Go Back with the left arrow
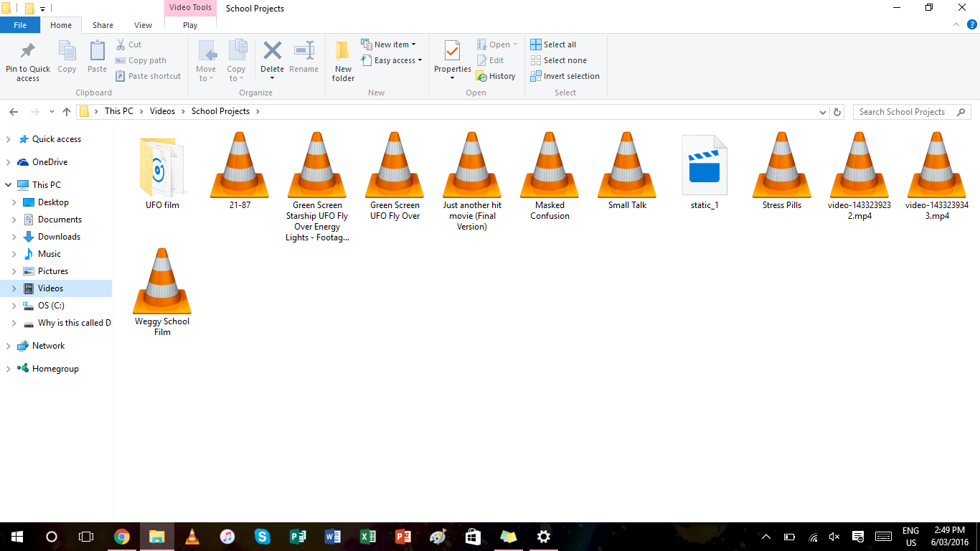 [14, 112]
